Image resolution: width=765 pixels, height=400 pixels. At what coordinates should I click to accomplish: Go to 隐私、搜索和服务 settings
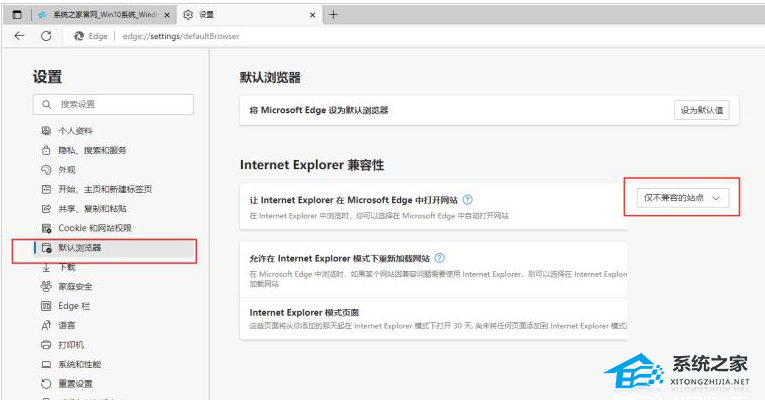pyautogui.click(x=92, y=150)
